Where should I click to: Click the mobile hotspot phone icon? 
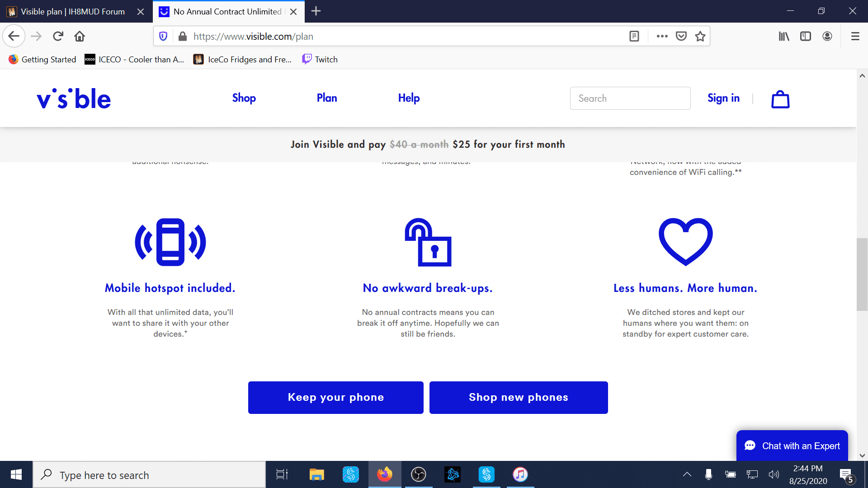(x=170, y=242)
